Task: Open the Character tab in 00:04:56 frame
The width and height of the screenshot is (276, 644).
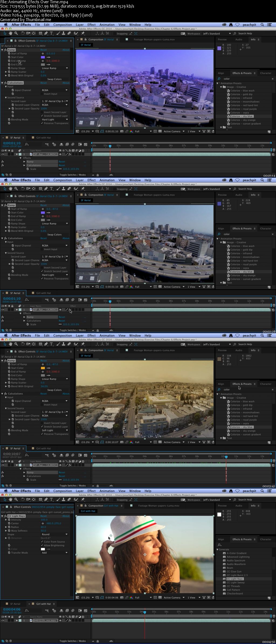Action: tap(265, 539)
